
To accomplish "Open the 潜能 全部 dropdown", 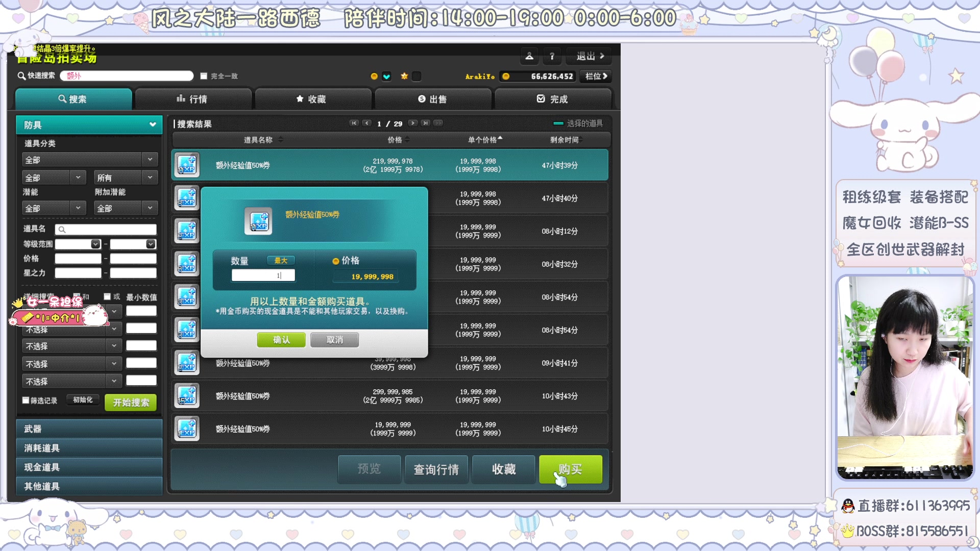I will coord(54,208).
